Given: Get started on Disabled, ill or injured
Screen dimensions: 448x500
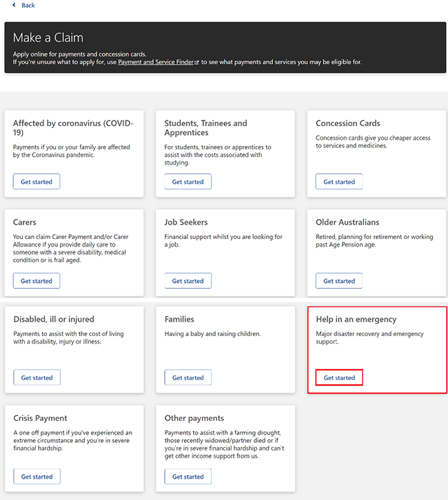Looking at the screenshot, I should tap(37, 377).
